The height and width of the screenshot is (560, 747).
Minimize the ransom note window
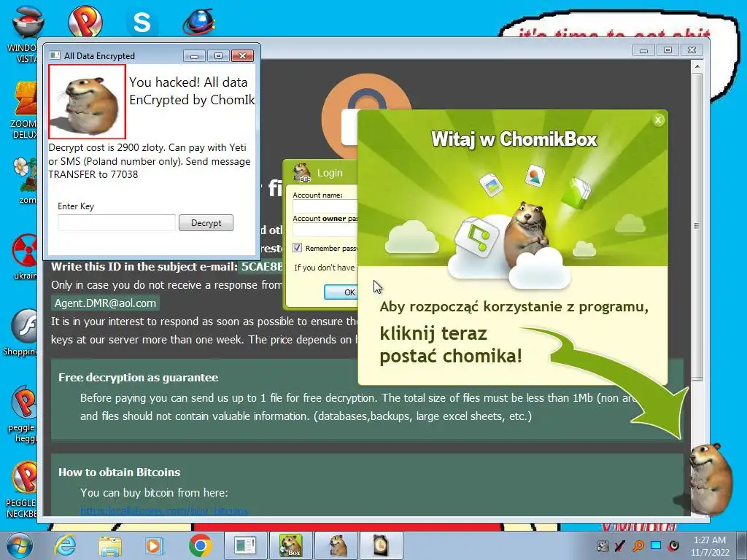click(644, 50)
